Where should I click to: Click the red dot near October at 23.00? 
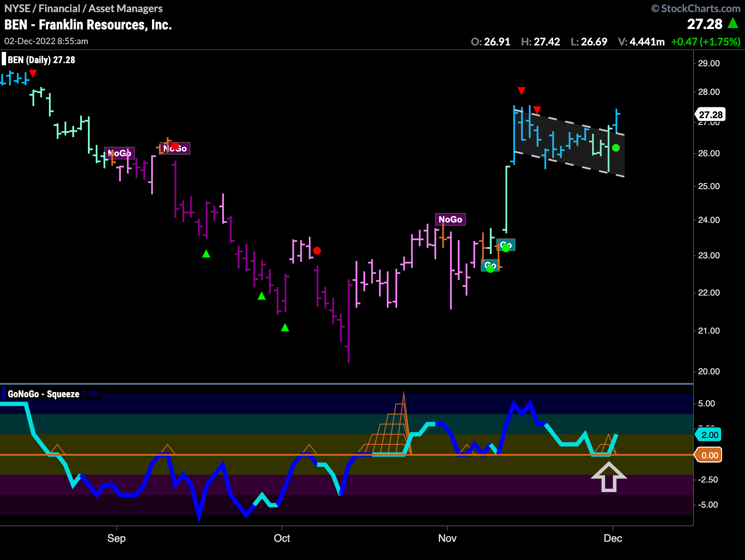[317, 251]
